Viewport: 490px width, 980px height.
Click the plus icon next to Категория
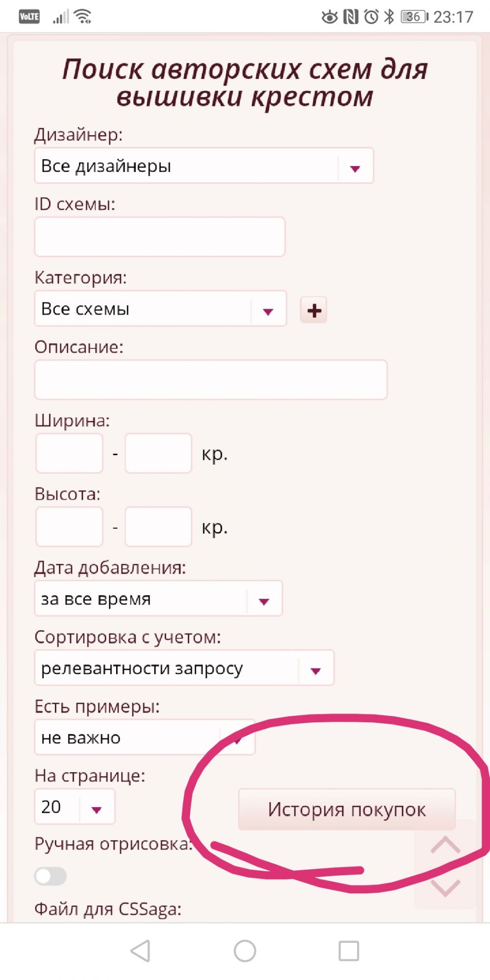(314, 310)
